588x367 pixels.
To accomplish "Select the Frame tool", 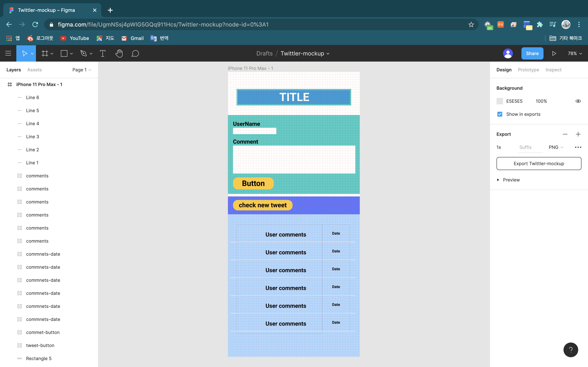I will click(45, 53).
